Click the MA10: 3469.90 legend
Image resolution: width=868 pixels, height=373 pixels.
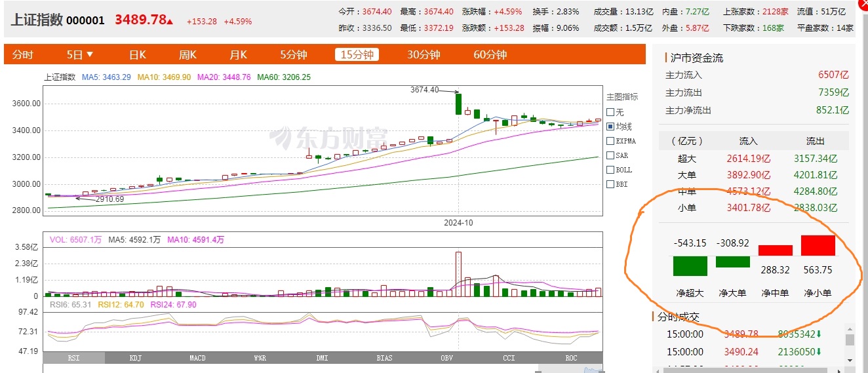[x=164, y=77]
